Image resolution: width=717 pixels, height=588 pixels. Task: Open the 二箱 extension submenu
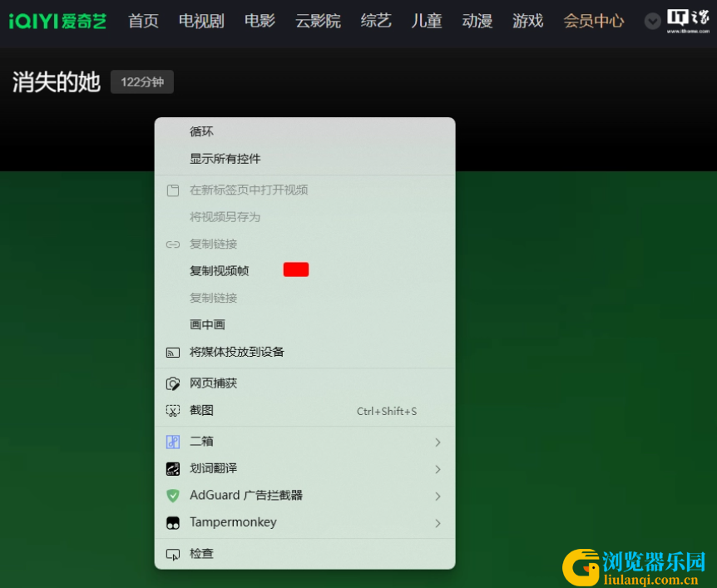[305, 442]
